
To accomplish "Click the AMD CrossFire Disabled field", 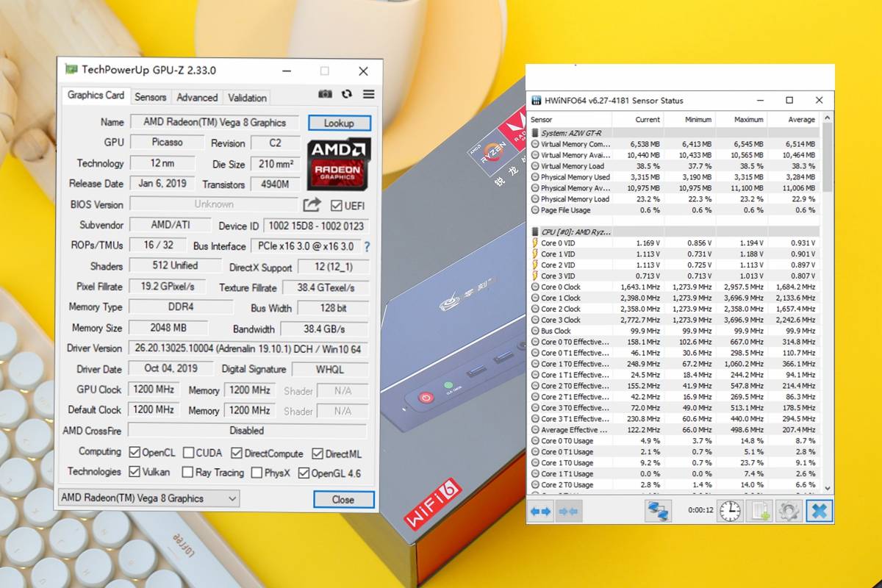I will 248,431.
